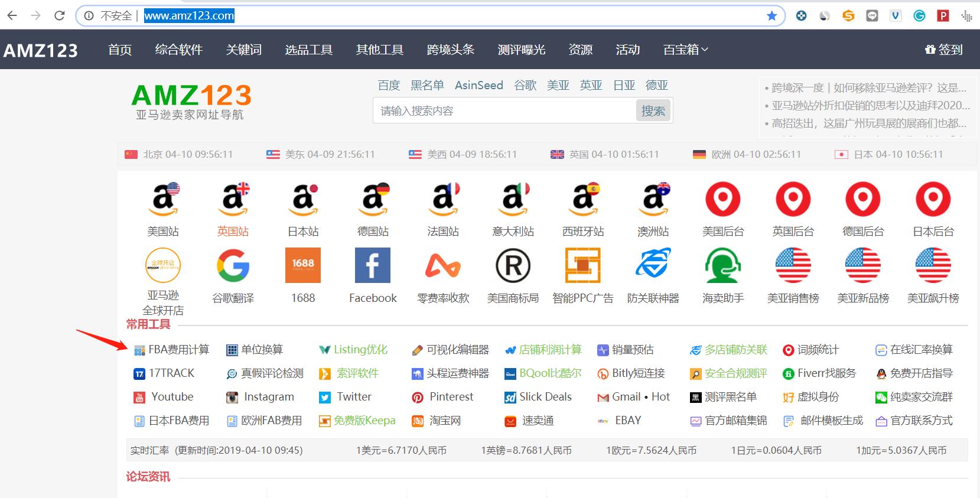Bookmark page with the star icon
980x498 pixels.
[771, 16]
